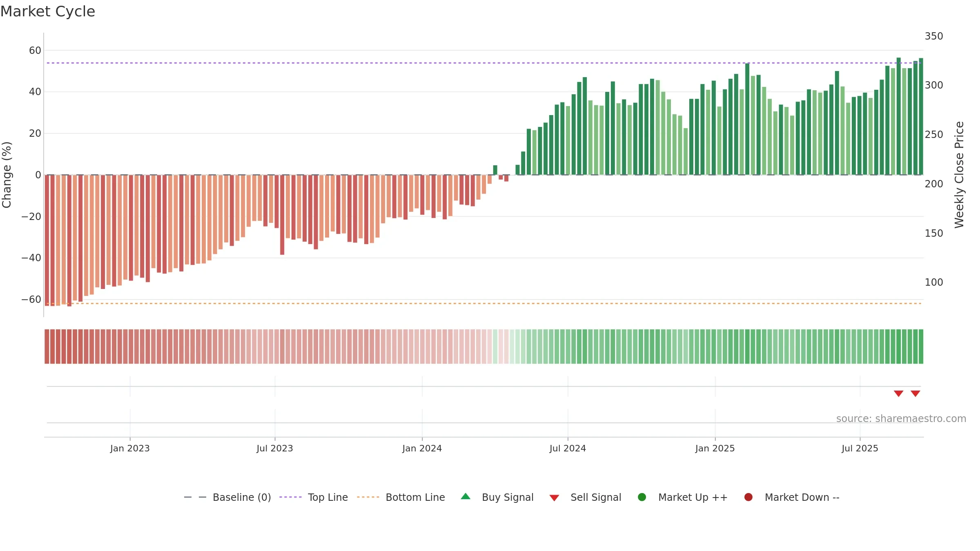Click the Jul 2023 axis label
Screen dimensions: 980x551
point(275,448)
